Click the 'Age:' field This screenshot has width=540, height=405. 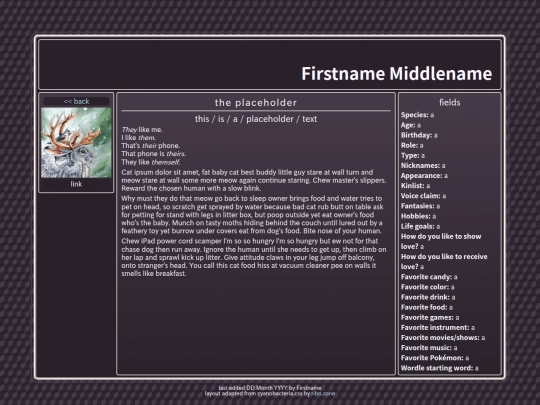coord(411,125)
